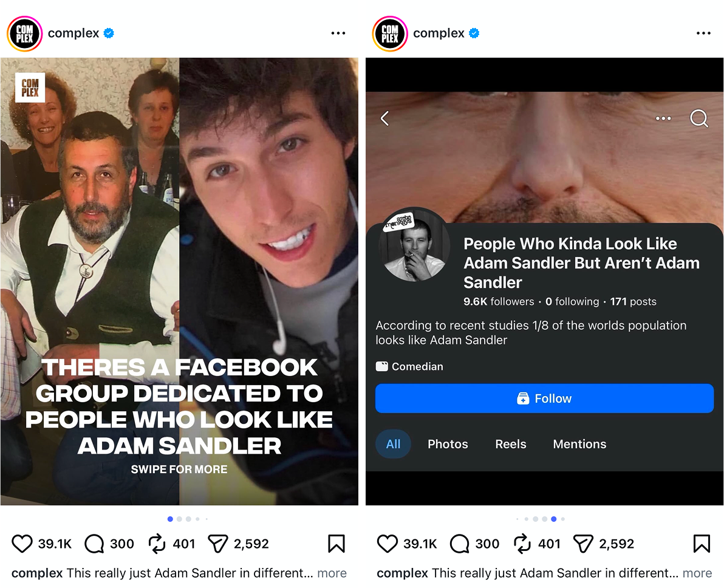Open post options above the Facebook page screenshot
The width and height of the screenshot is (724, 588).
(x=703, y=33)
